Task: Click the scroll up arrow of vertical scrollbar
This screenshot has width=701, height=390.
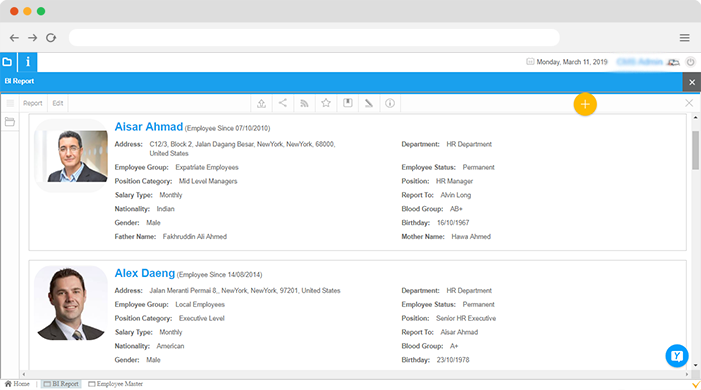Action: tap(695, 118)
